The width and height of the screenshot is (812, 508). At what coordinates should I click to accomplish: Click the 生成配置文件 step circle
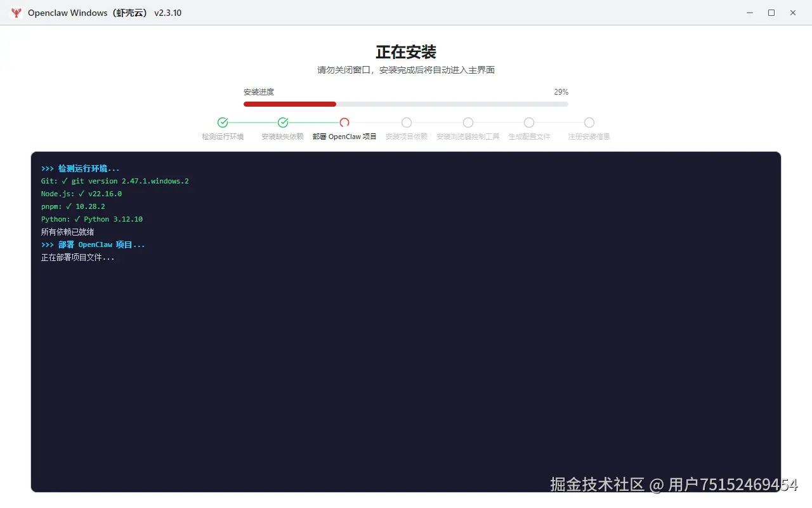[529, 123]
